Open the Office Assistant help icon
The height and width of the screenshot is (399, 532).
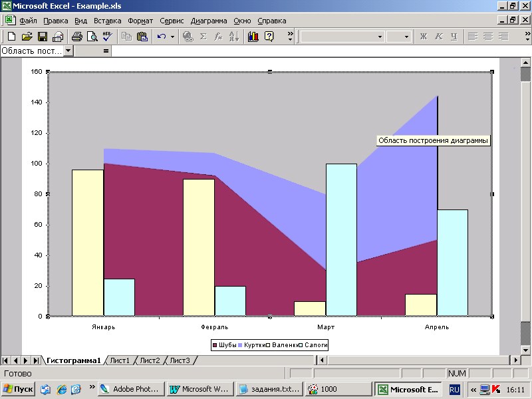pyautogui.click(x=269, y=37)
